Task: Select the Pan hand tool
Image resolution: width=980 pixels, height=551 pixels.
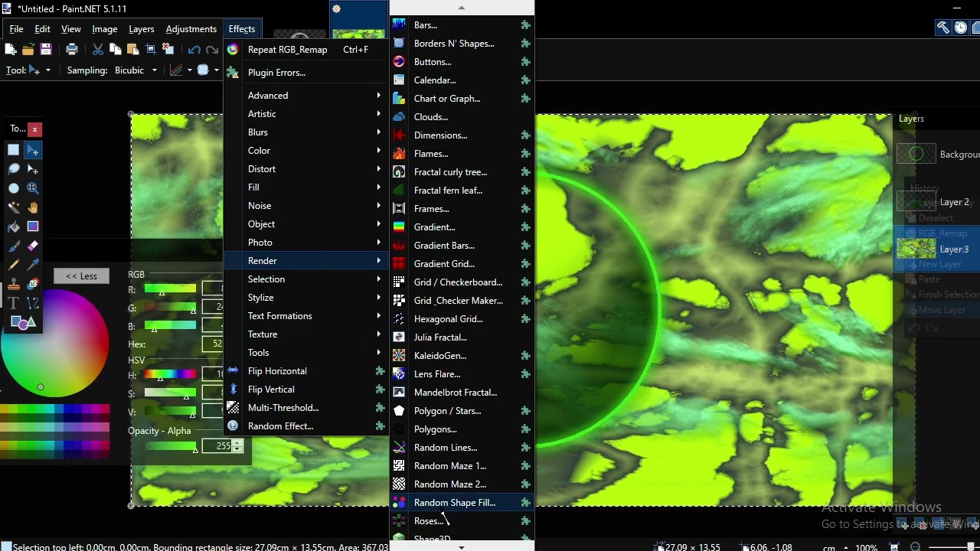Action: 32,207
